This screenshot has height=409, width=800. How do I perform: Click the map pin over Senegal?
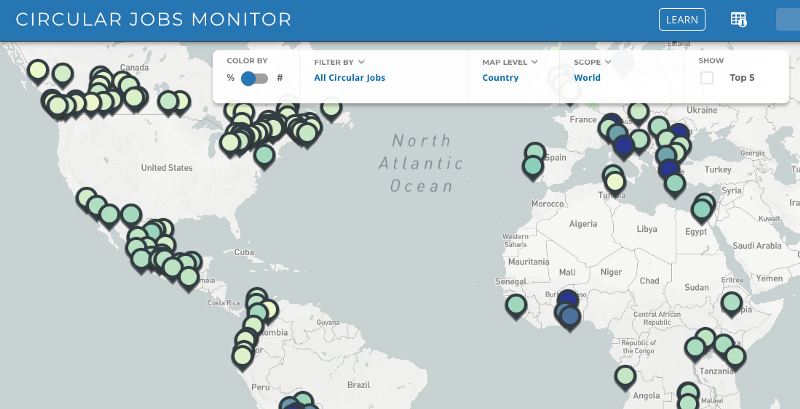click(x=516, y=304)
